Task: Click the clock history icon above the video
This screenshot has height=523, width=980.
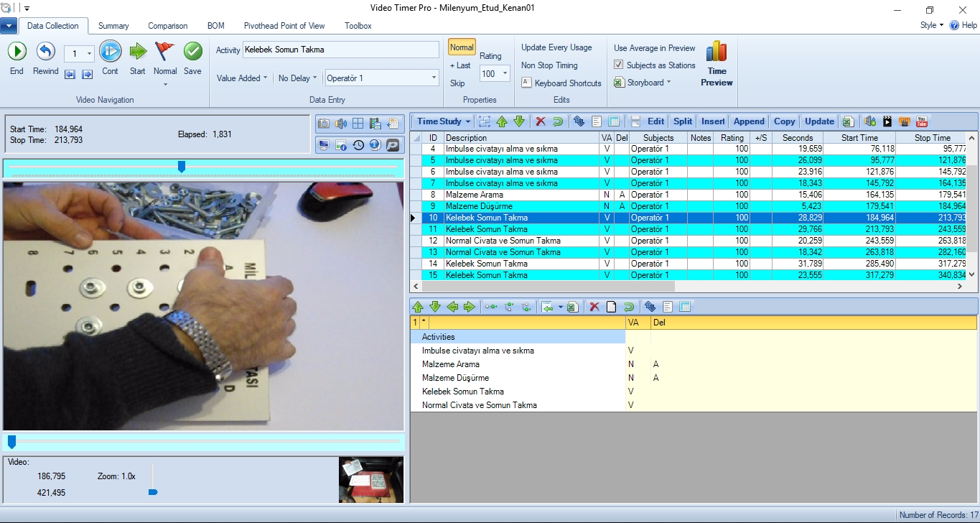Action: click(x=358, y=145)
